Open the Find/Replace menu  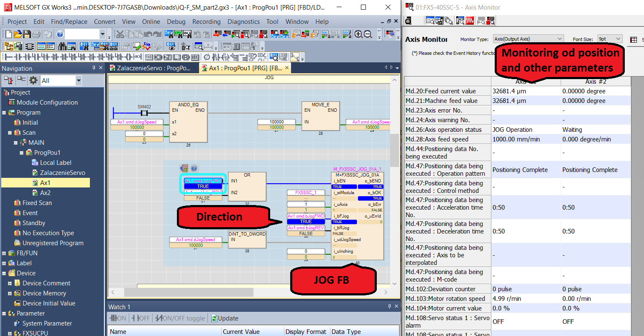pos(69,22)
